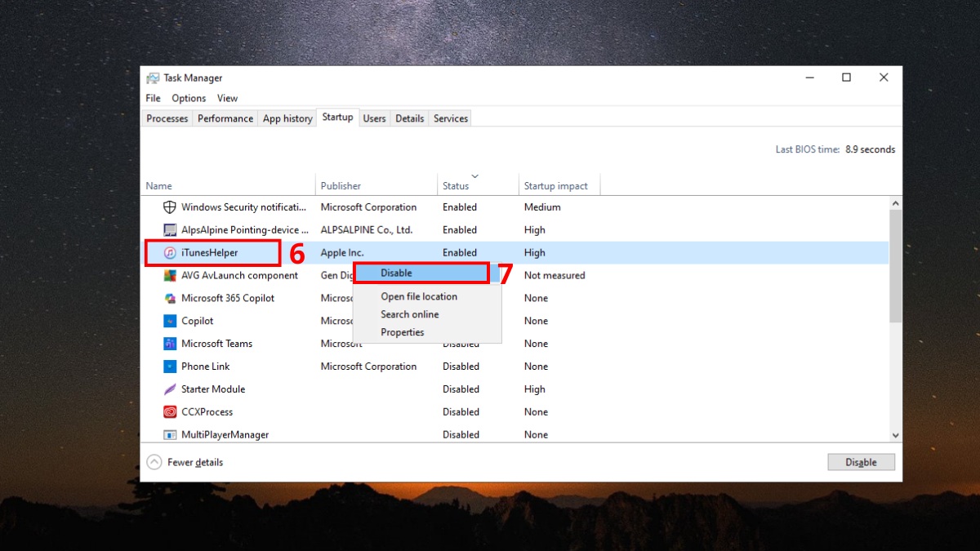Click the Phone Link icon
Screen dimensions: 980x551
coord(169,367)
